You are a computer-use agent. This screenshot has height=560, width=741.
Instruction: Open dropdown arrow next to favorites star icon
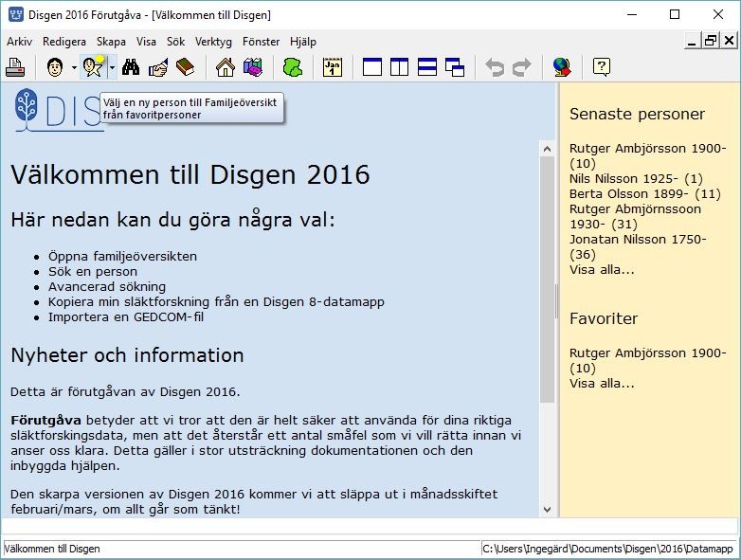[x=112, y=67]
